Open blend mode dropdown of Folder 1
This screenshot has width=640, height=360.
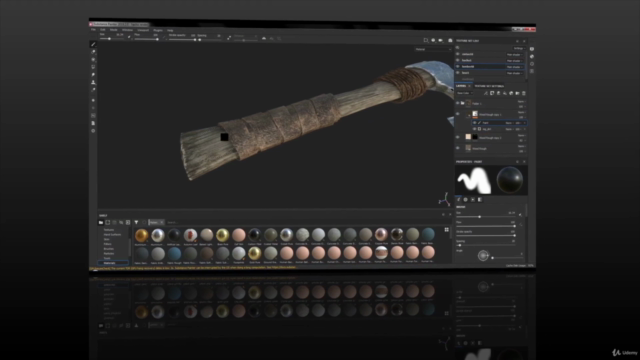coord(521,102)
